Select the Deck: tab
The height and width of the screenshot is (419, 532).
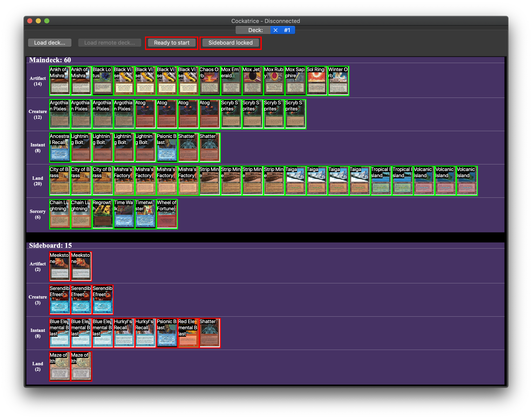click(255, 30)
